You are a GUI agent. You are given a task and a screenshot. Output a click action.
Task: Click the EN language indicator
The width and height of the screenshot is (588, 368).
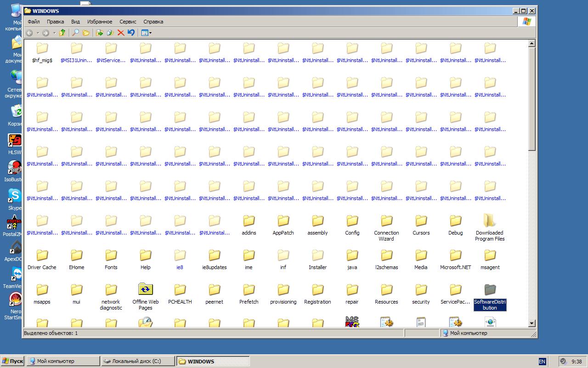point(542,362)
